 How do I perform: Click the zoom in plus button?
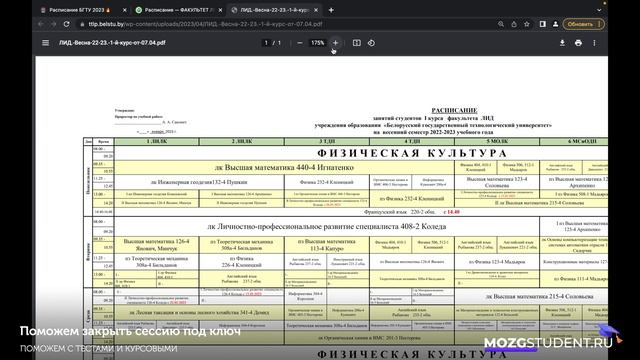click(335, 43)
